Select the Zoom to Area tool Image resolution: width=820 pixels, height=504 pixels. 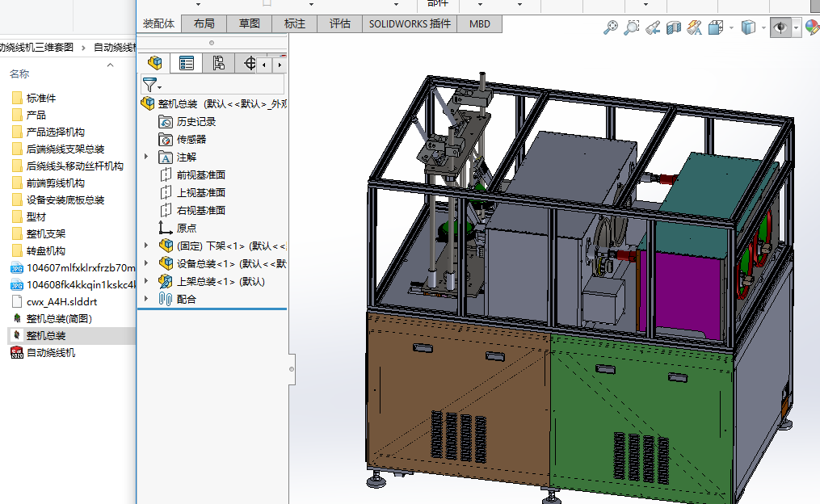pos(632,28)
